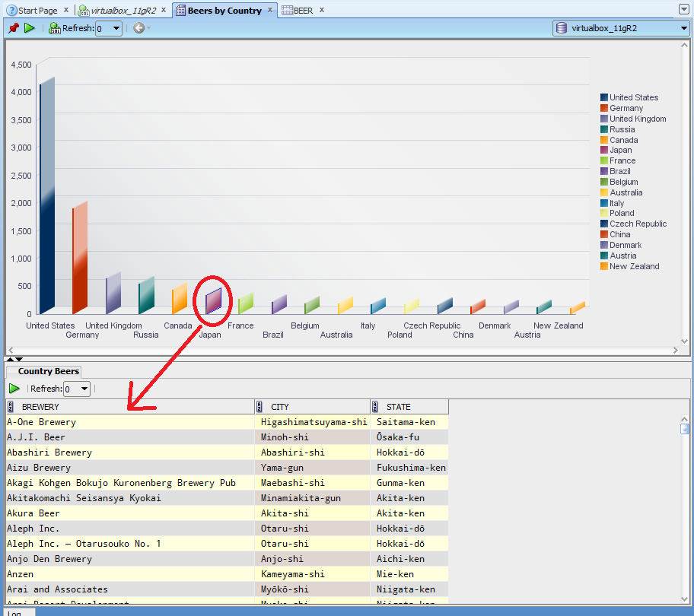Click the Russia bar in chart
Viewport: 694px width, 616px height.
point(147,295)
